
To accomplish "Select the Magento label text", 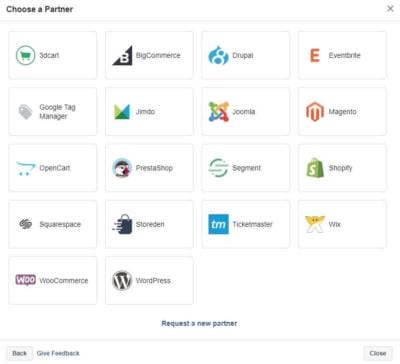I will pos(342,112).
